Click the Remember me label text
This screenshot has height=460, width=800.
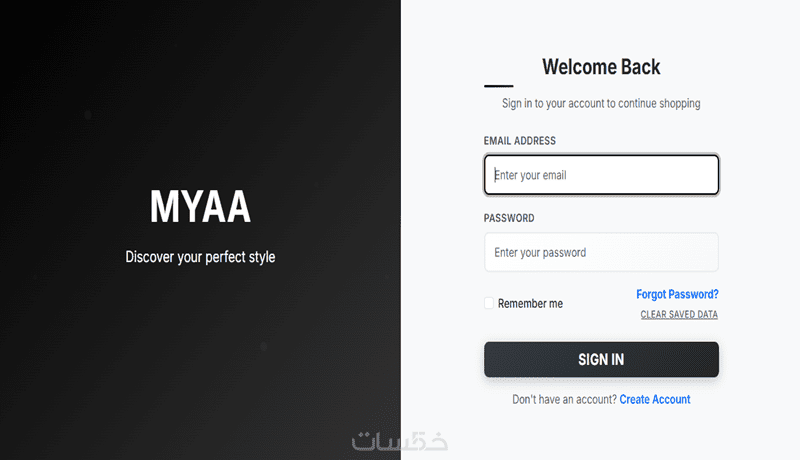(x=530, y=303)
